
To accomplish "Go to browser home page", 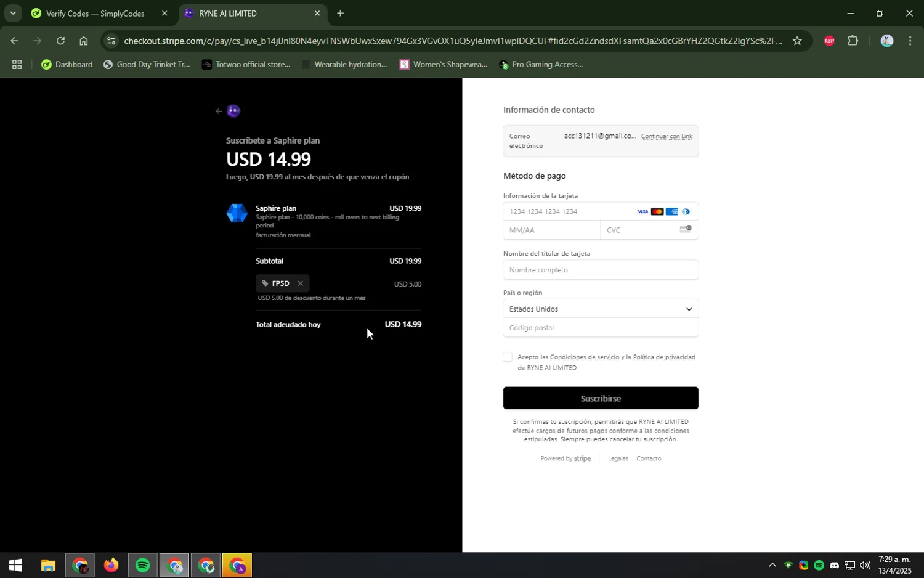I will click(x=84, y=41).
